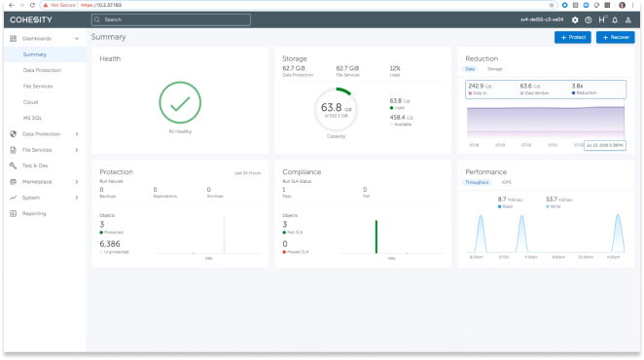
Task: Click the Protect button
Action: pyautogui.click(x=573, y=37)
